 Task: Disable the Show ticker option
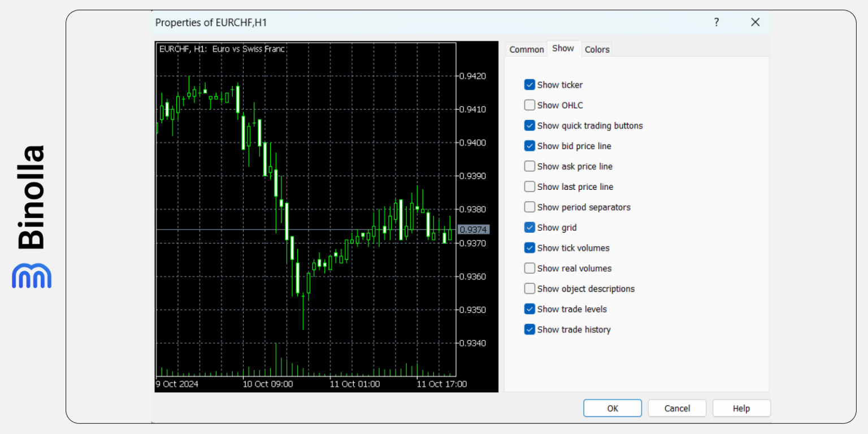530,84
